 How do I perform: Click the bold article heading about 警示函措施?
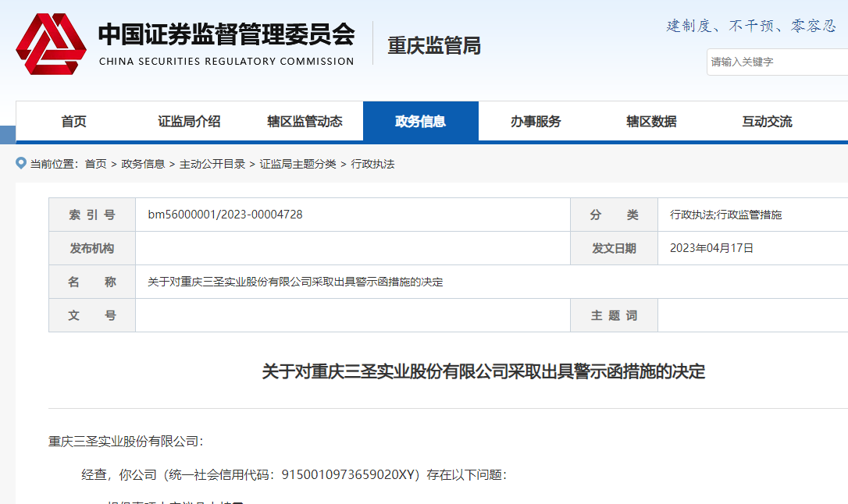(x=483, y=371)
